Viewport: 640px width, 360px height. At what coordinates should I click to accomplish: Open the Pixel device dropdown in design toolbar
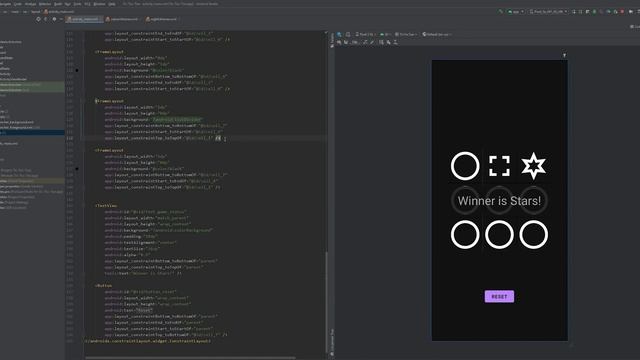pos(365,34)
